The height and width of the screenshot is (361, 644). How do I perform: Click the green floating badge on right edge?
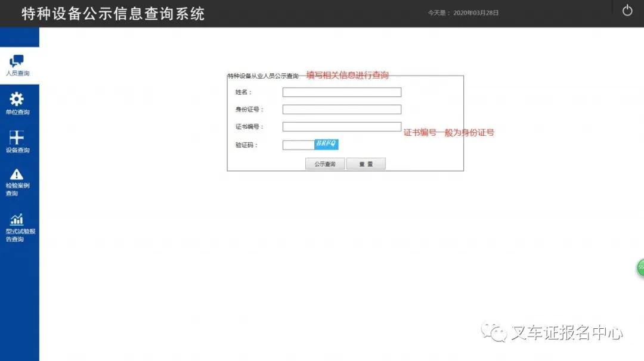pyautogui.click(x=640, y=267)
